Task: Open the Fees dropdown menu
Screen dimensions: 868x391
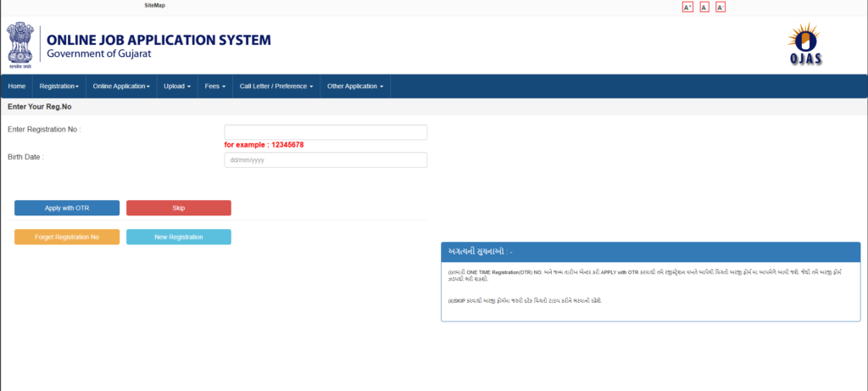Action: pos(214,87)
